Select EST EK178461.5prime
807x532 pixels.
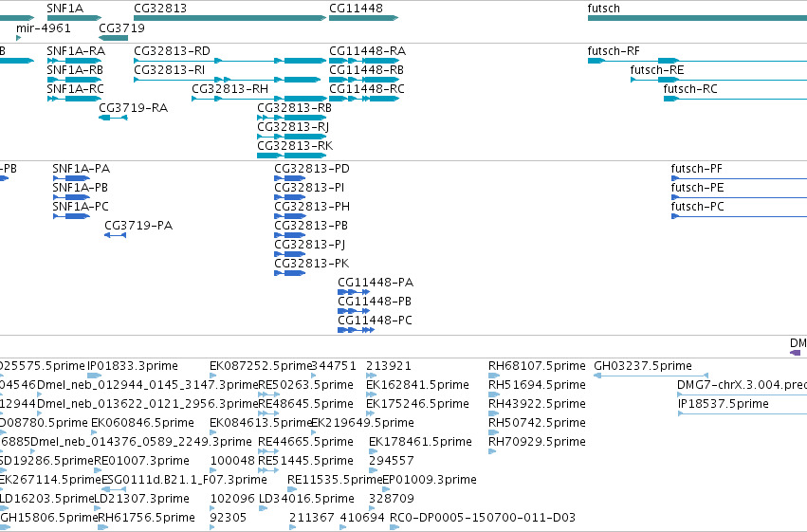click(373, 451)
